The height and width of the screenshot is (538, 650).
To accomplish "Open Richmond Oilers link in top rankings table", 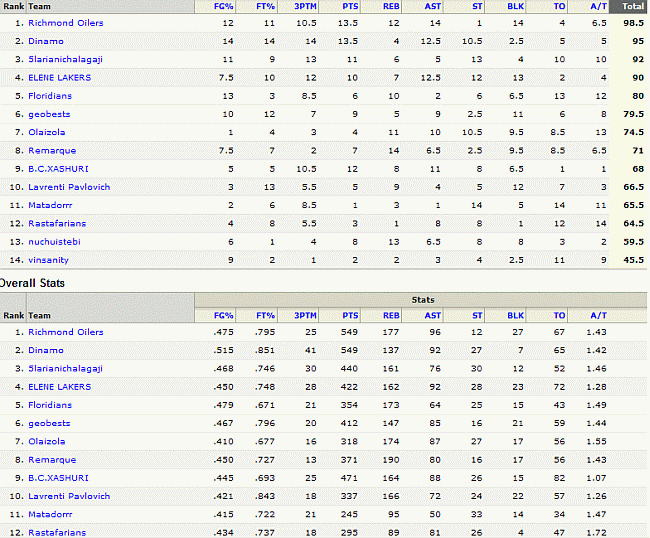I will [x=65, y=23].
